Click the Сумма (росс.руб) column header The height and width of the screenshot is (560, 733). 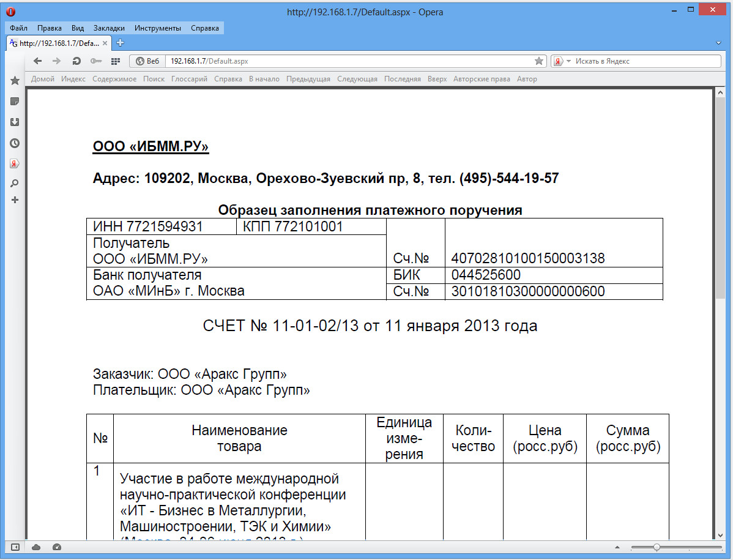[628, 438]
